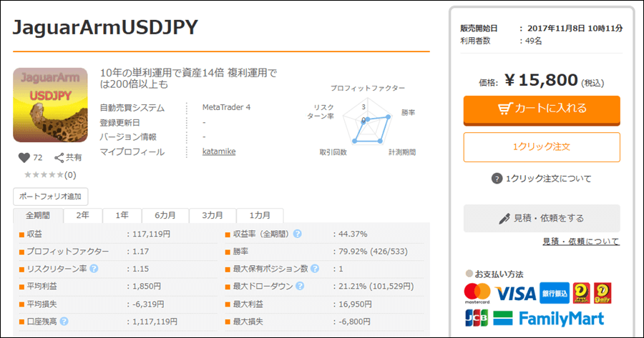Click the star rating row showing (0)
644x338 pixels.
pos(50,175)
